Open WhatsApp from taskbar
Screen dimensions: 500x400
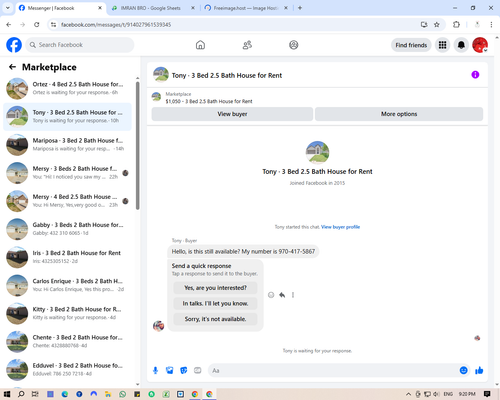pyautogui.click(x=123, y=394)
